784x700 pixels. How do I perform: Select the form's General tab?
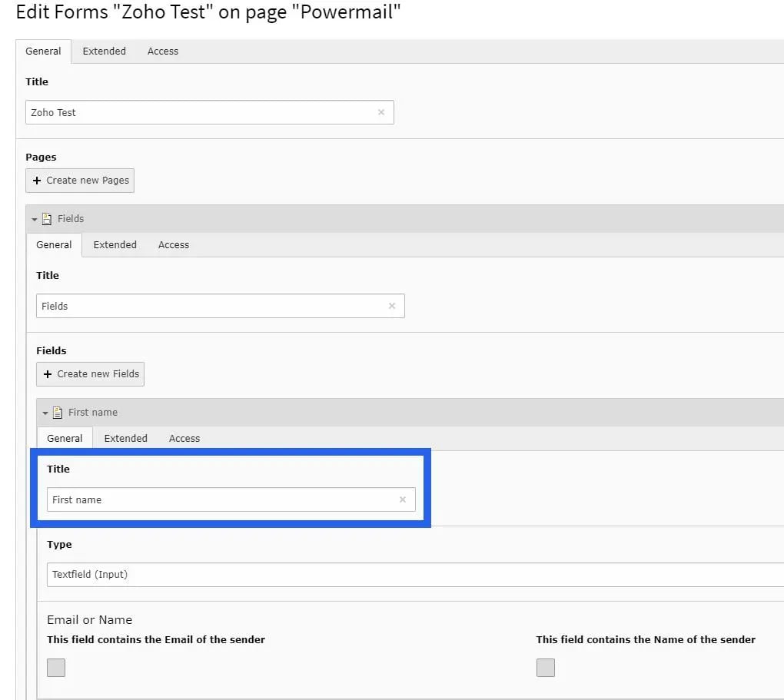(x=44, y=51)
